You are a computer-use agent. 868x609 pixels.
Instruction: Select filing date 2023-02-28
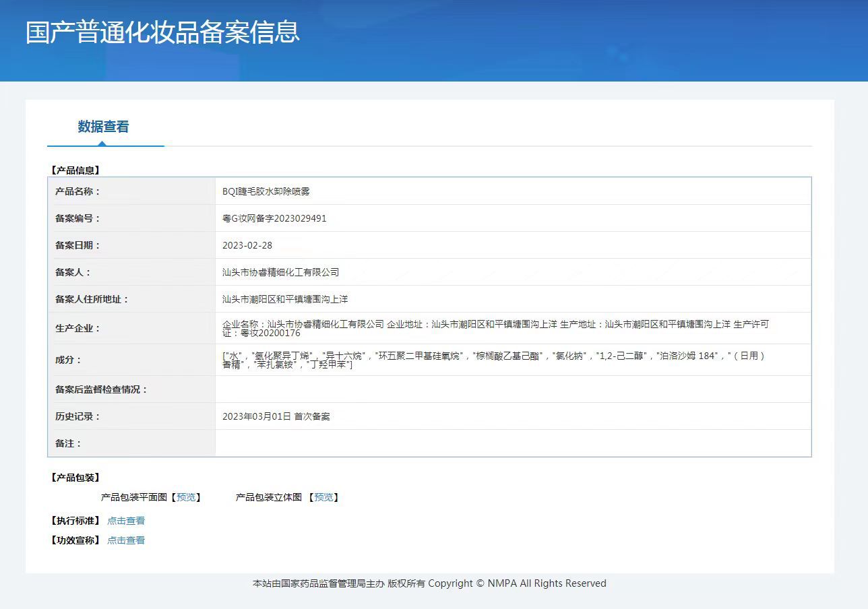coord(247,245)
